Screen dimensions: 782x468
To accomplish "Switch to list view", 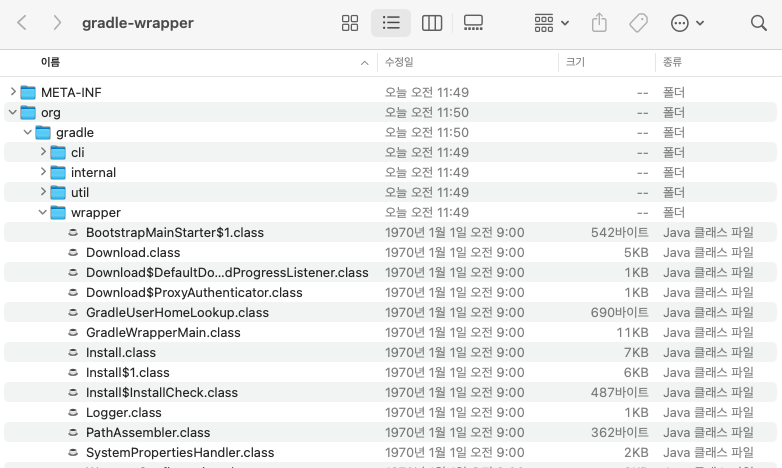I will [391, 23].
